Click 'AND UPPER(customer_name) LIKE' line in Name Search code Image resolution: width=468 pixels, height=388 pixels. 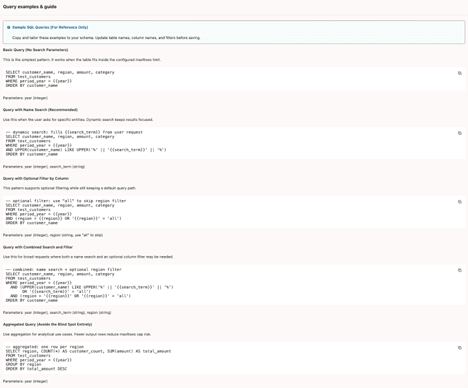pyautogui.click(x=86, y=150)
